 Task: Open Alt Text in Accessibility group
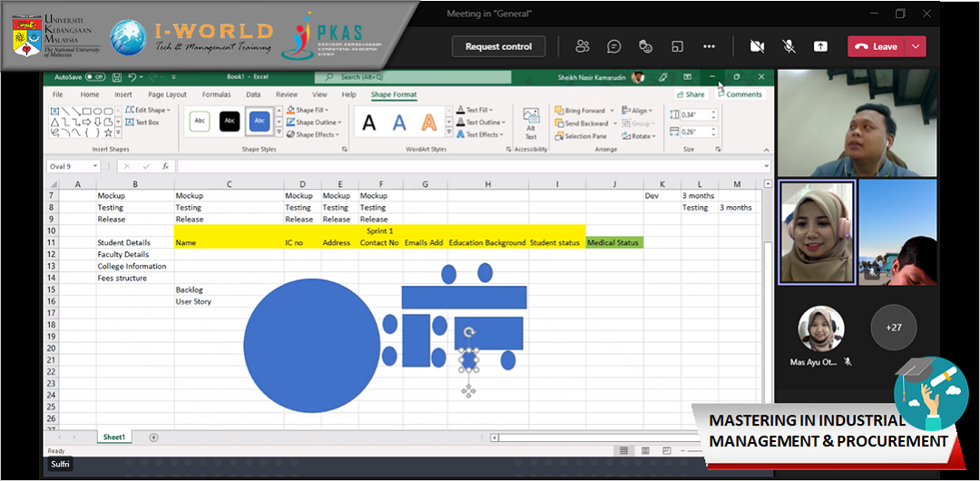tap(531, 123)
